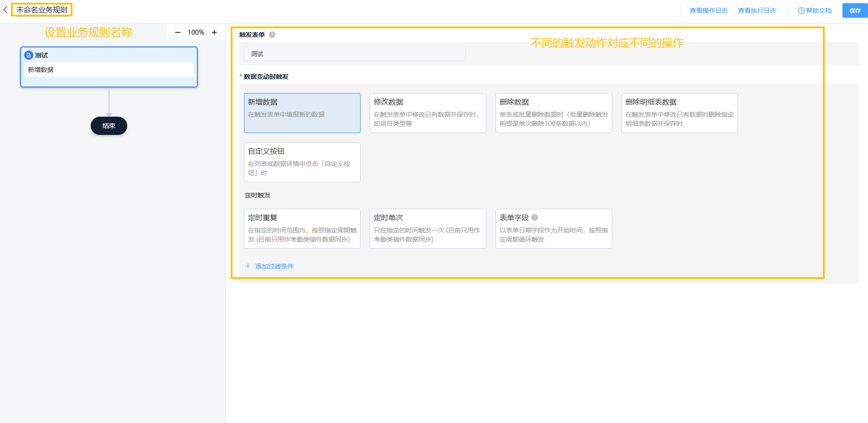The width and height of the screenshot is (868, 423).
Task: Select the 修改数据 trigger option
Action: 428,113
